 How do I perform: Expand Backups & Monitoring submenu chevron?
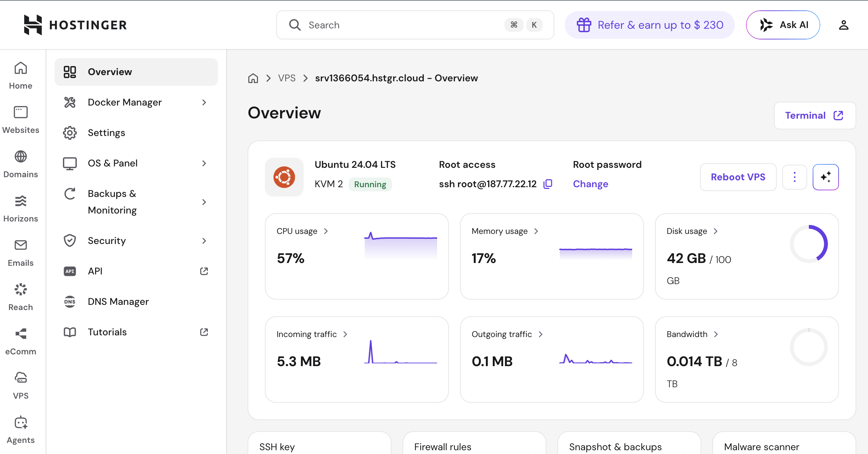[204, 202]
